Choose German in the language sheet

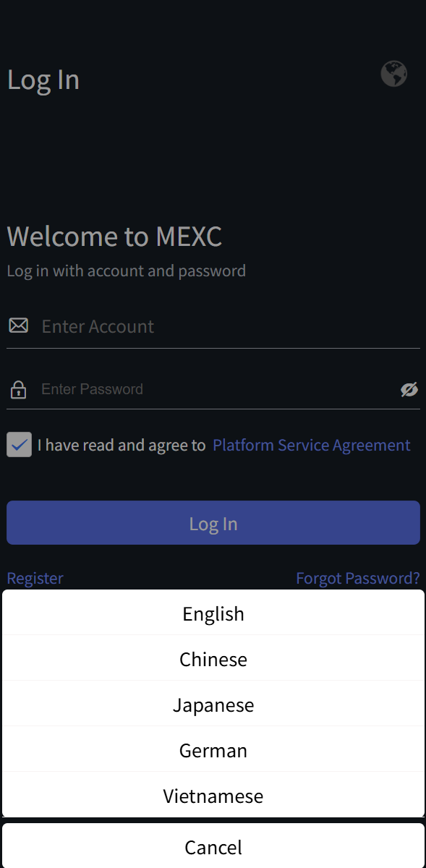(213, 749)
